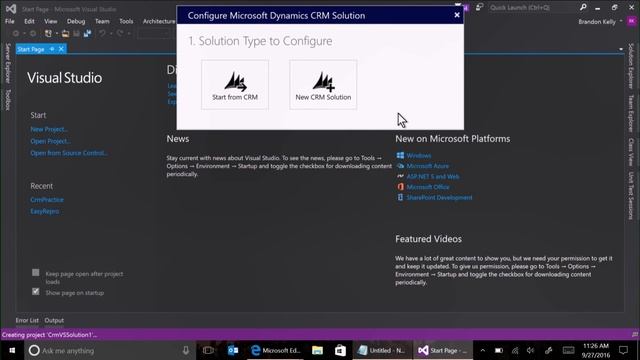Open Task View from taskbar

(x=208, y=350)
